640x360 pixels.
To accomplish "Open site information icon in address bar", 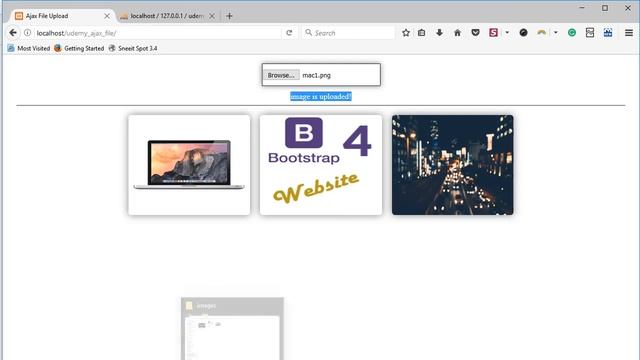I will 27,33.
